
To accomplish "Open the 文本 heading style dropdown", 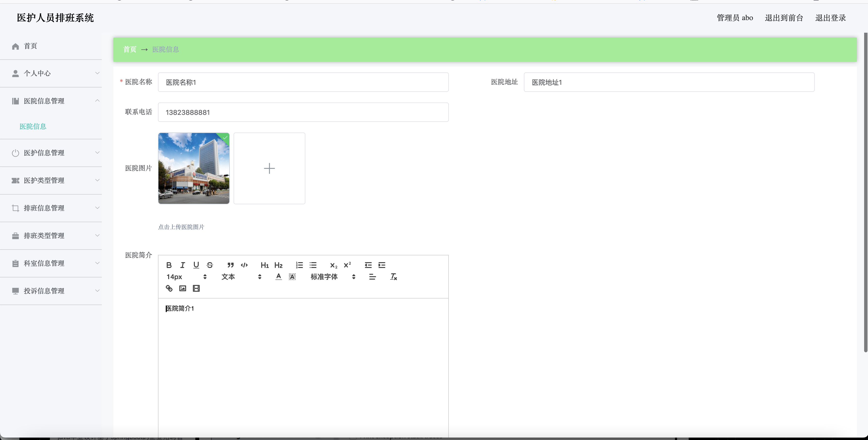I will [x=241, y=277].
